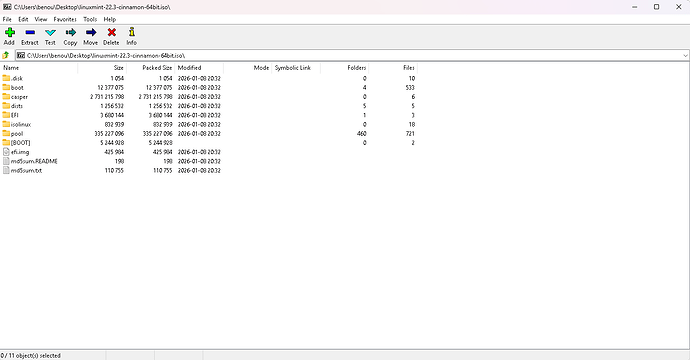Click [BOOT] size 5 244 928
The image size is (690, 360).
(x=112, y=143)
